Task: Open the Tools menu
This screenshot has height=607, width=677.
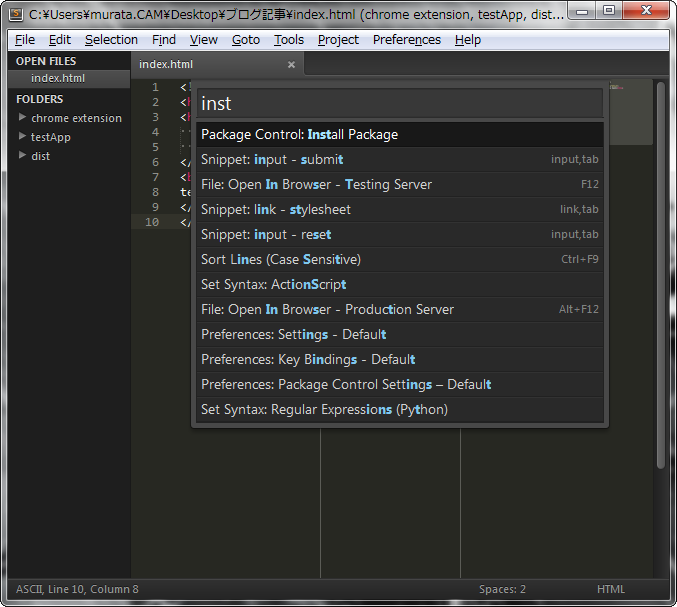Action: pos(289,40)
